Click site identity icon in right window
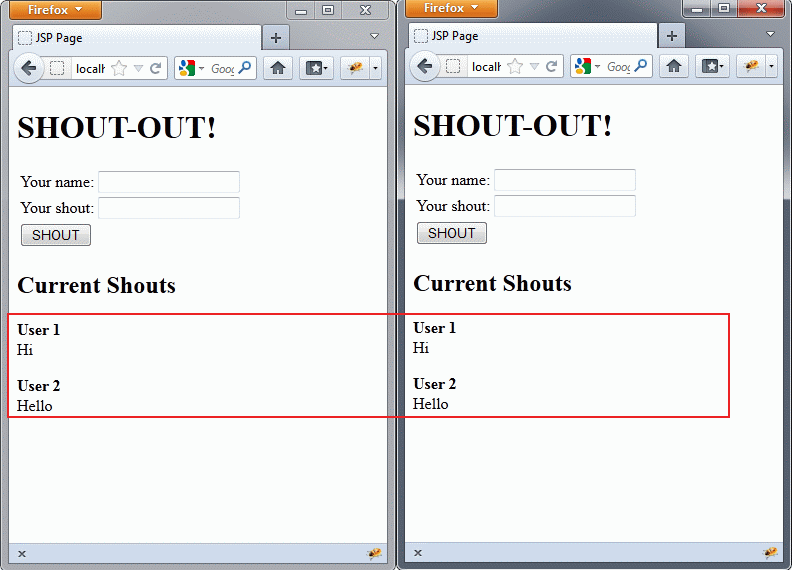The image size is (792, 570). (453, 66)
